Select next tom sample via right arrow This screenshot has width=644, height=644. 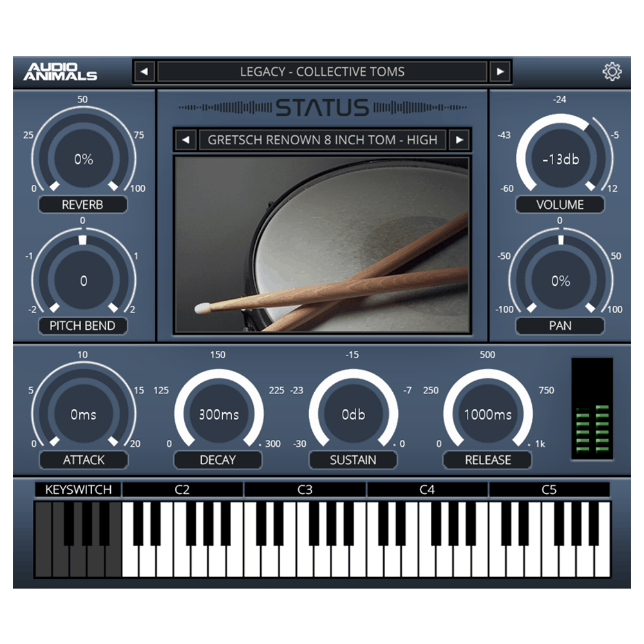[460, 140]
